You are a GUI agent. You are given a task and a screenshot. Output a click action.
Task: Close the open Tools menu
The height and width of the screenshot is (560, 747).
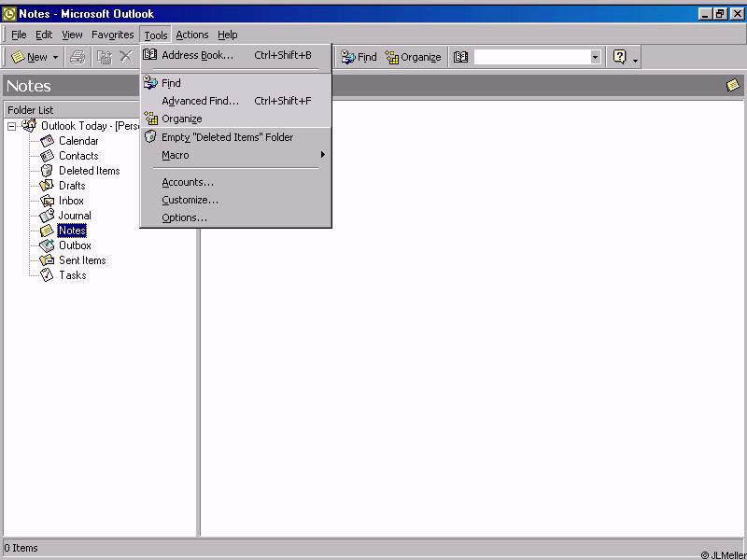pyautogui.click(x=155, y=35)
